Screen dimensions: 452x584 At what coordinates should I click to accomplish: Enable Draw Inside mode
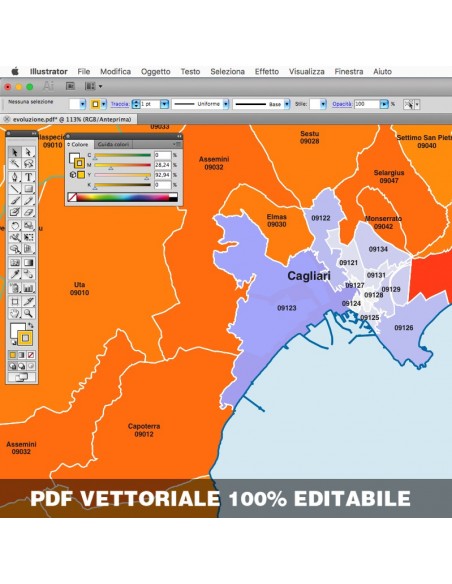(x=31, y=366)
